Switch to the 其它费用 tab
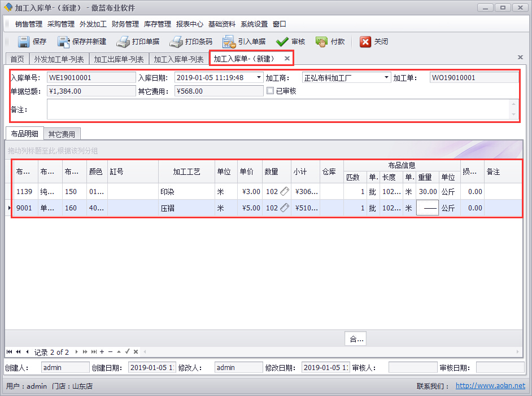 coord(62,134)
